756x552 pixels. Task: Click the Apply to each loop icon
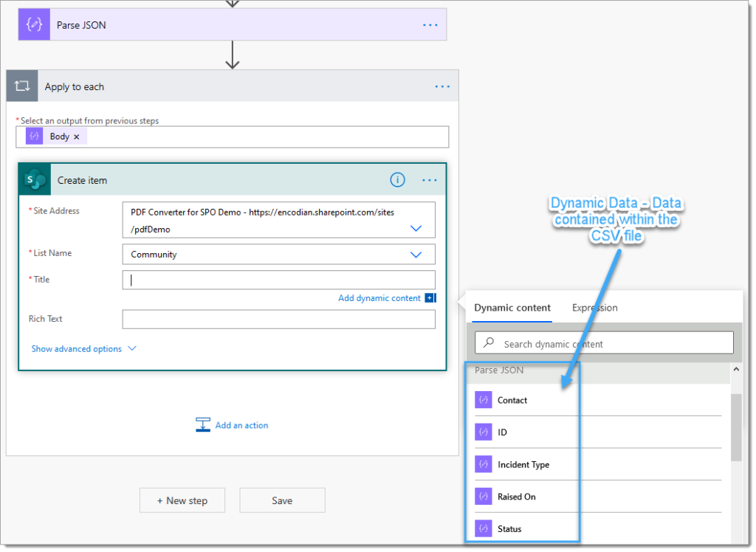point(22,86)
